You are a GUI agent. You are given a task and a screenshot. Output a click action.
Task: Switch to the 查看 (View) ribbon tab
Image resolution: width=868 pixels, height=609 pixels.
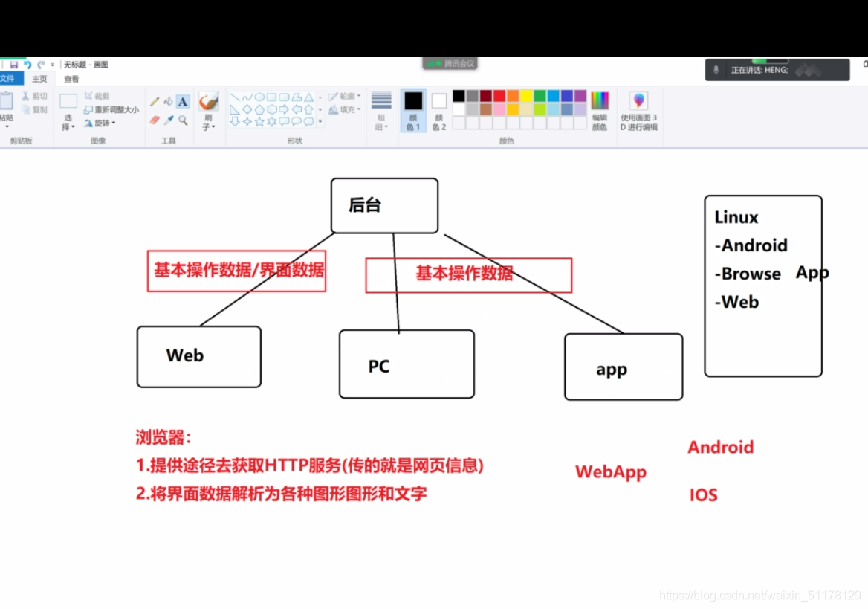click(x=71, y=80)
